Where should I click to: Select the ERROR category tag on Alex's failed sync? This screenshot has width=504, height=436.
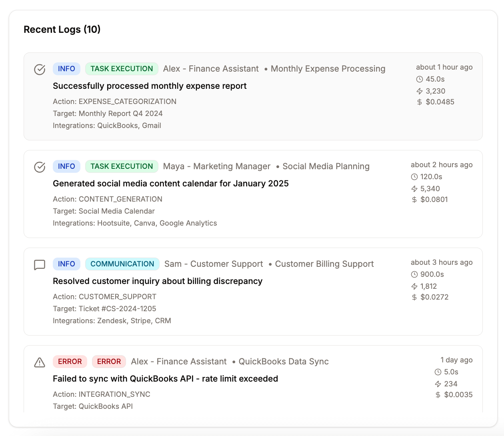[109, 361]
